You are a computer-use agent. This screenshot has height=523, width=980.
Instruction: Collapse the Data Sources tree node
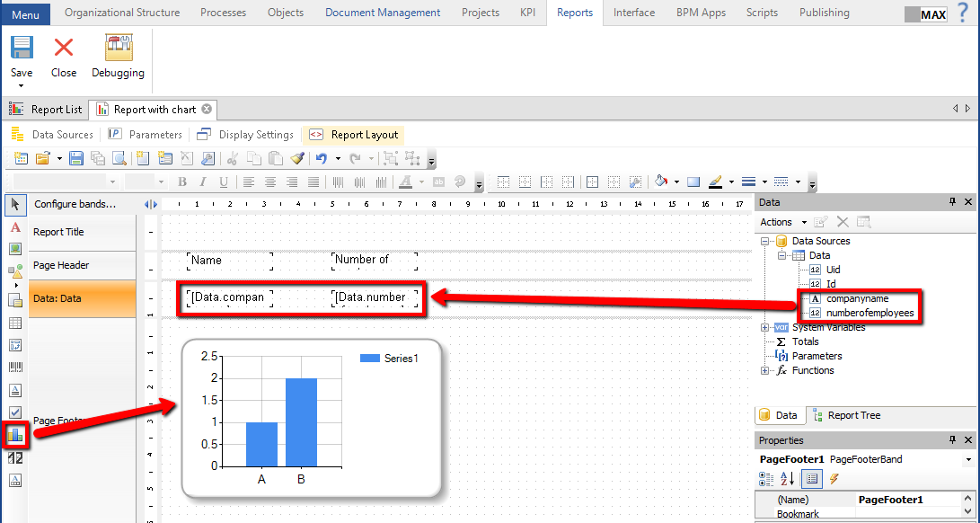(765, 241)
